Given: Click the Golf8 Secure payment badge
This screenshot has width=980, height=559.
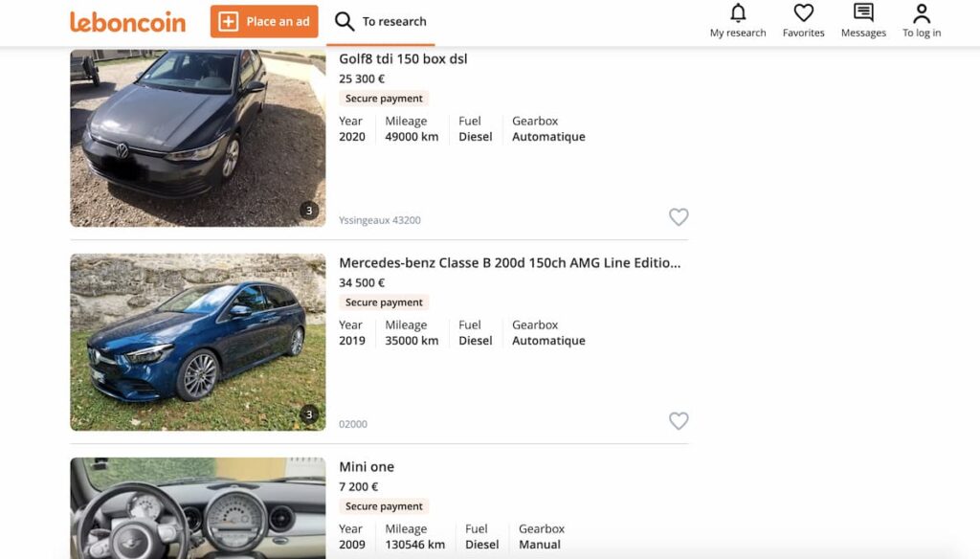Looking at the screenshot, I should click(x=385, y=99).
